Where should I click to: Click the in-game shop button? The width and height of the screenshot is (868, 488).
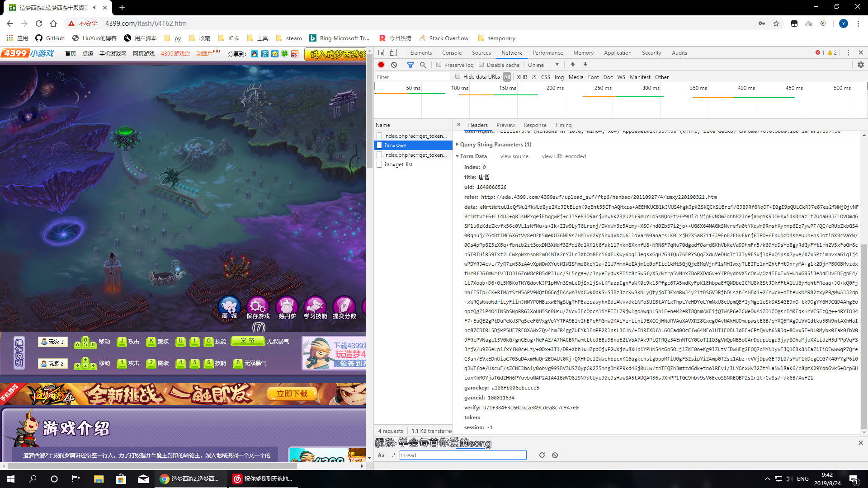click(x=229, y=307)
